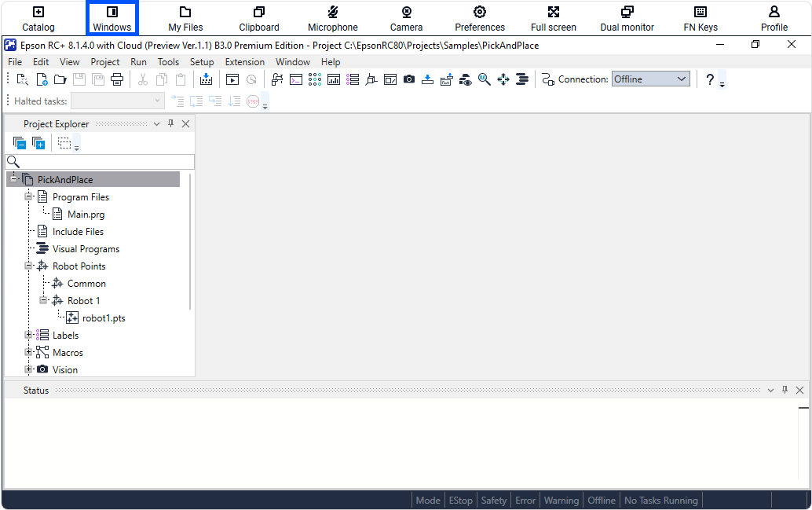Open help with the question mark icon

coord(710,79)
